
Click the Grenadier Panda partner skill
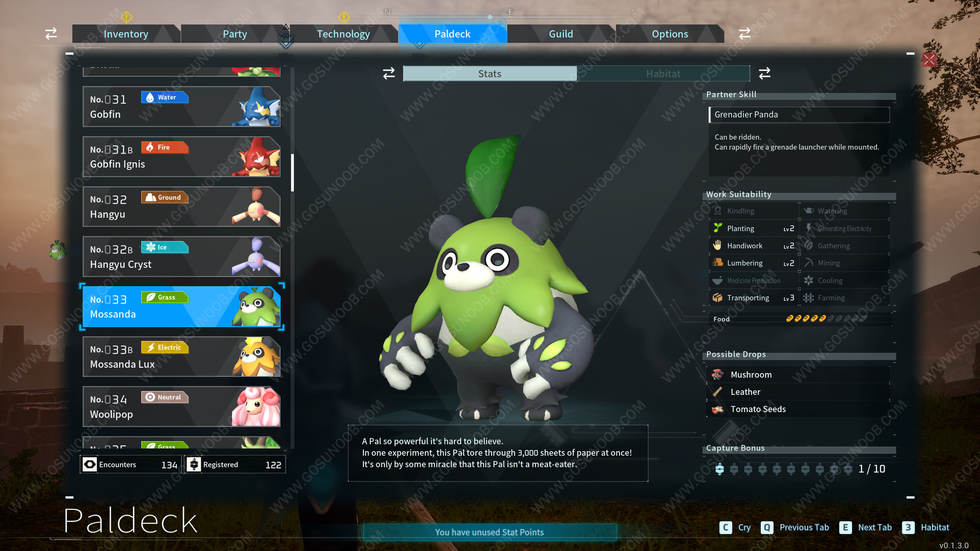point(799,115)
